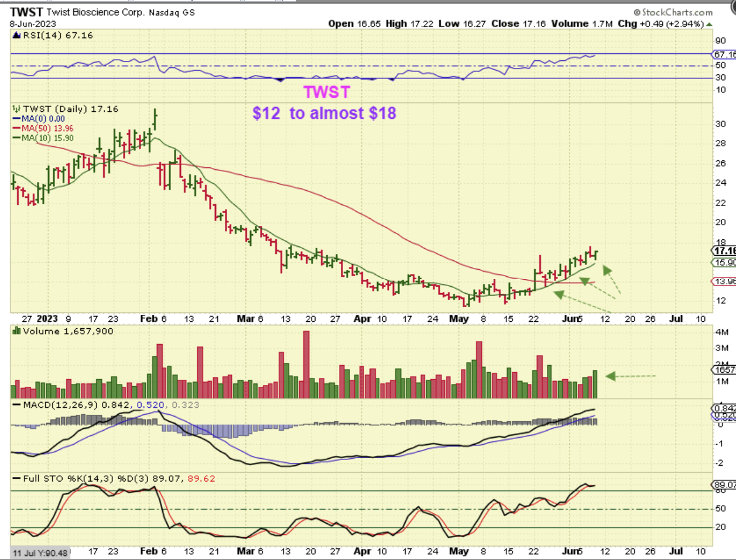Select the MACD(12,26,9) 0.842 label
The width and height of the screenshot is (736, 560).
tap(76, 405)
